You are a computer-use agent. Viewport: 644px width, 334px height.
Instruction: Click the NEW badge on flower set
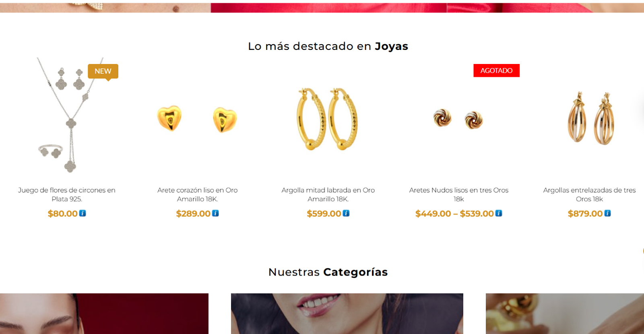[103, 71]
